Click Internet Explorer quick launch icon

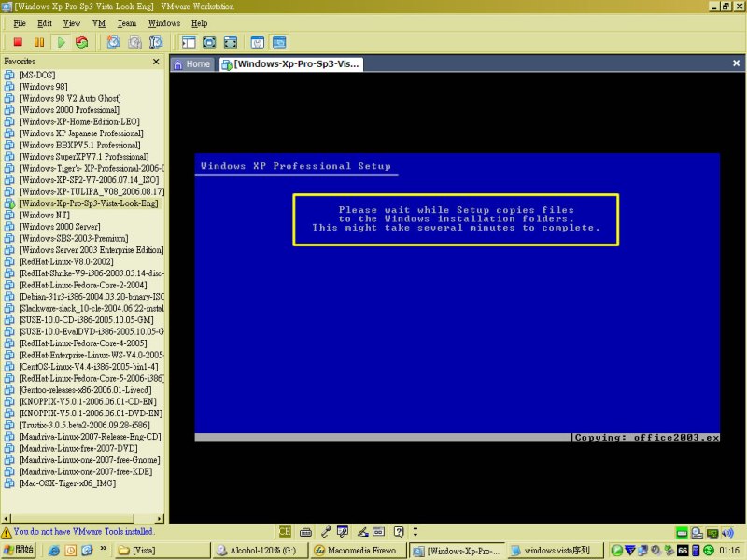coord(54,551)
